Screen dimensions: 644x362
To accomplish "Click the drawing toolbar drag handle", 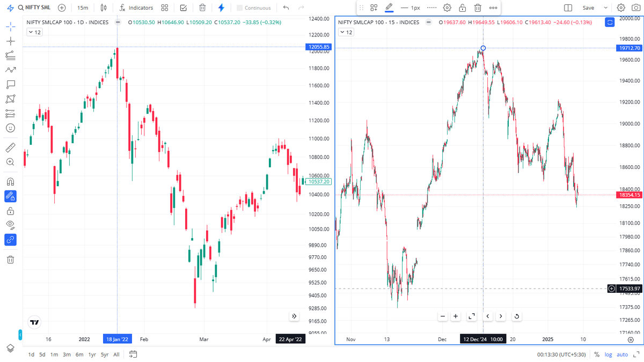I will tap(361, 8).
